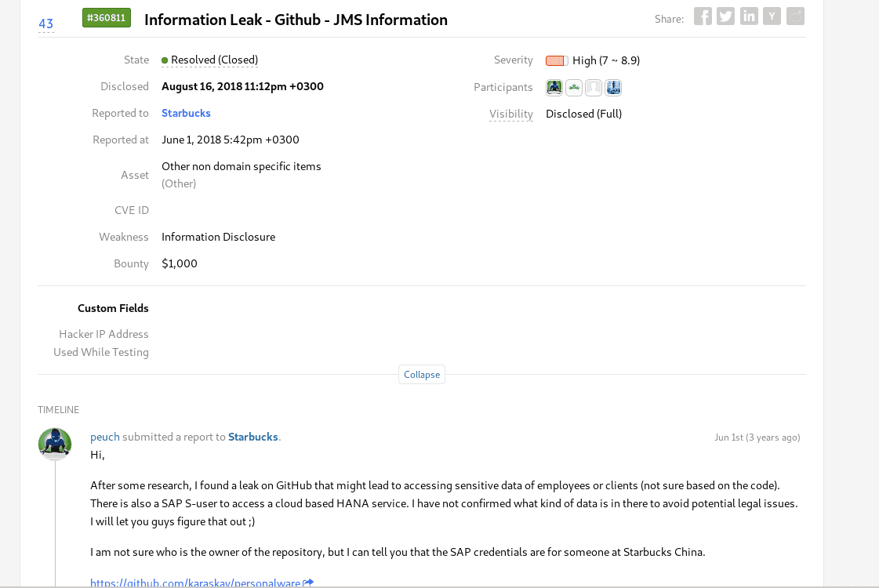Click the report ID badge #360811
The height and width of the screenshot is (588, 879).
click(106, 16)
